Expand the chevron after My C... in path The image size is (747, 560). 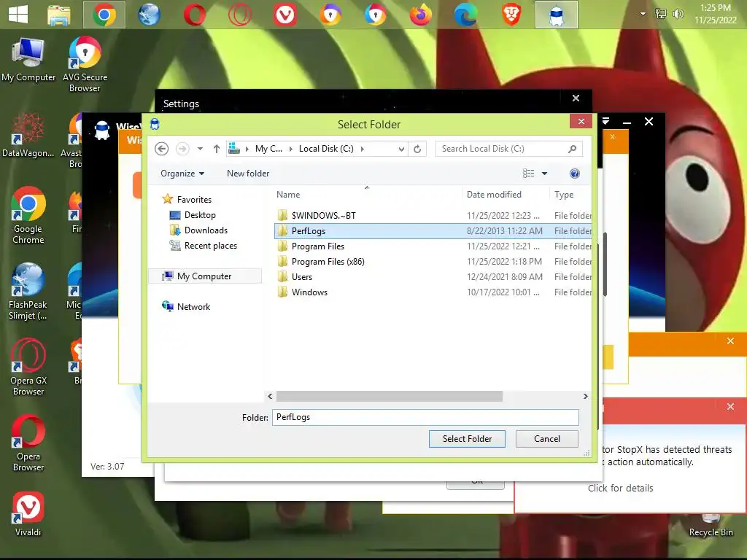[290, 149]
